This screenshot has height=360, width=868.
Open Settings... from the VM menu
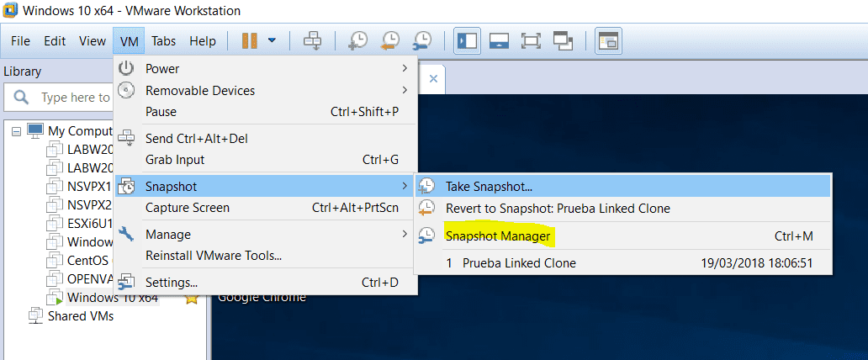(172, 283)
